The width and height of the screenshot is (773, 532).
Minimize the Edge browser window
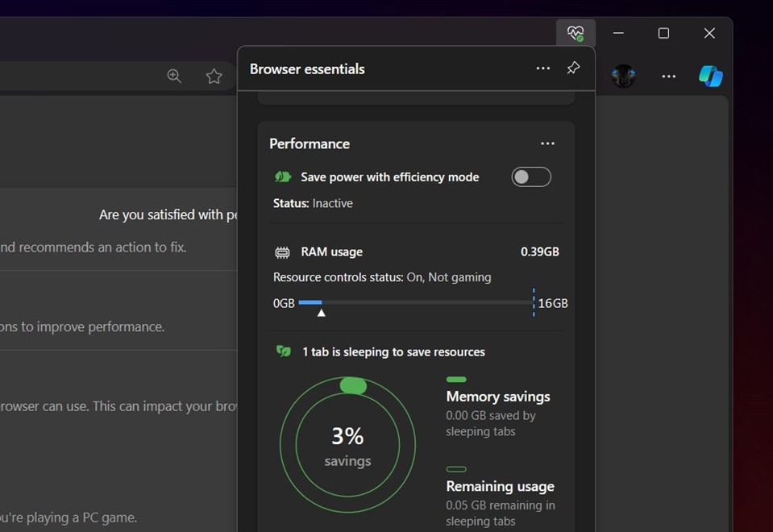coord(618,33)
